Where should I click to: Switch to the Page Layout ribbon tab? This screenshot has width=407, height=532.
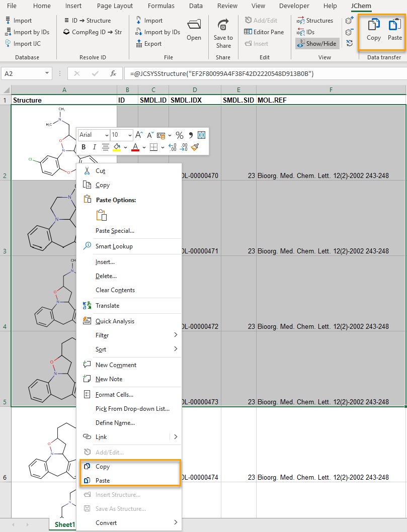pos(115,6)
